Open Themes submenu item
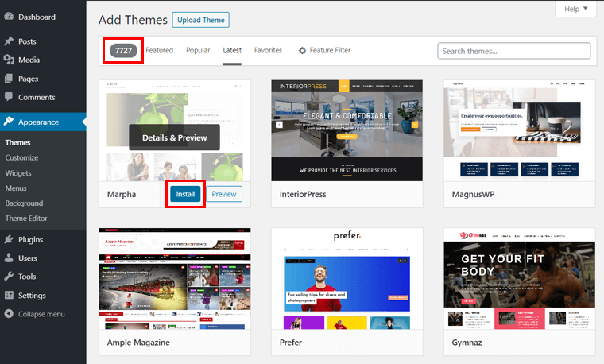 17,142
